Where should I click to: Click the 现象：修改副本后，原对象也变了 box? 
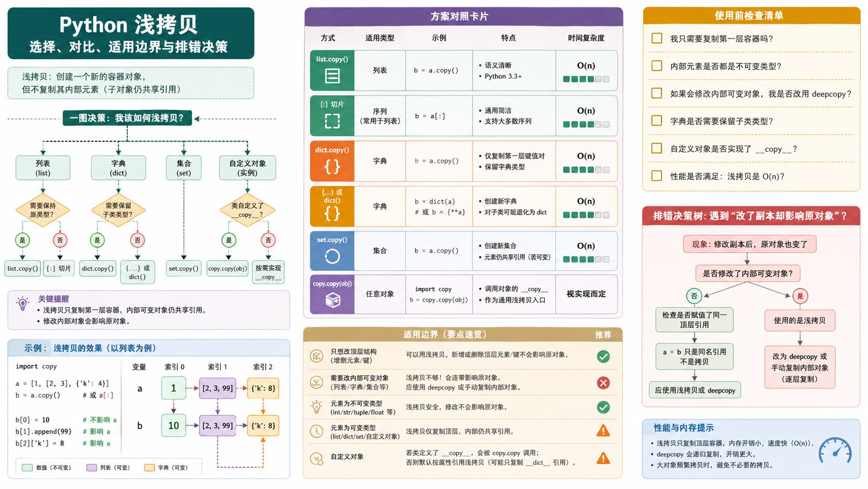pyautogui.click(x=750, y=244)
